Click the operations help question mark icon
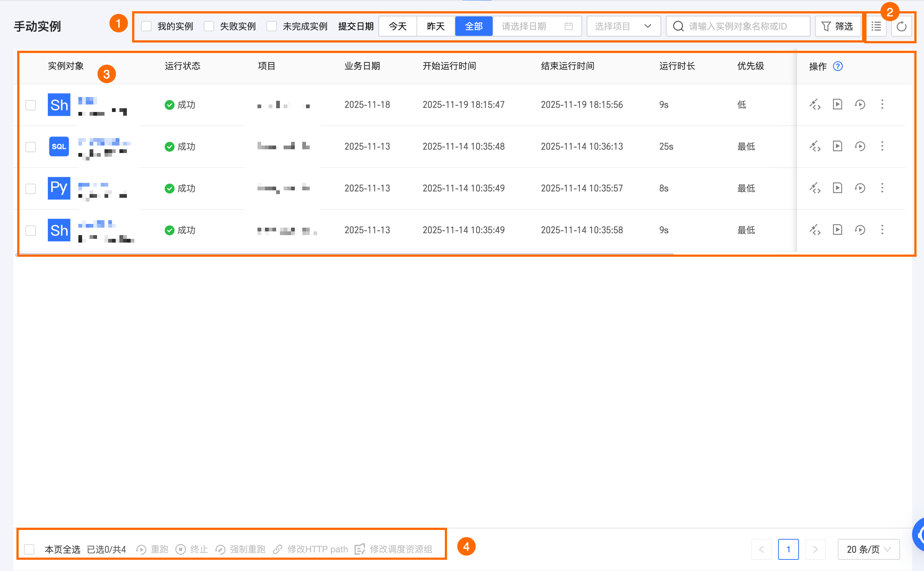 tap(837, 66)
